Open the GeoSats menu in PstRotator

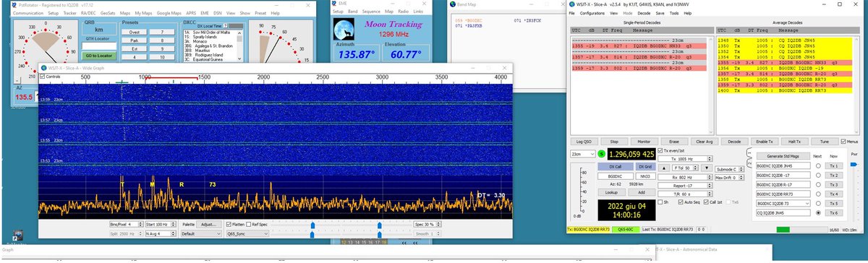coord(108,13)
